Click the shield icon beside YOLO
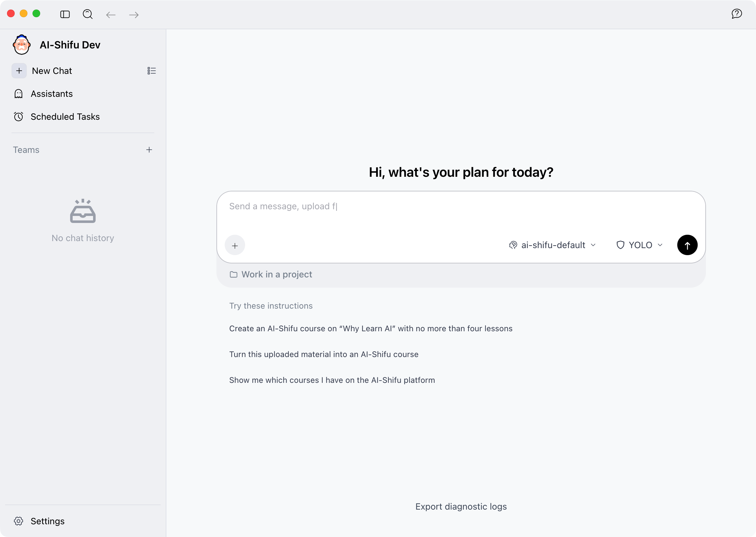The height and width of the screenshot is (537, 756). tap(620, 245)
